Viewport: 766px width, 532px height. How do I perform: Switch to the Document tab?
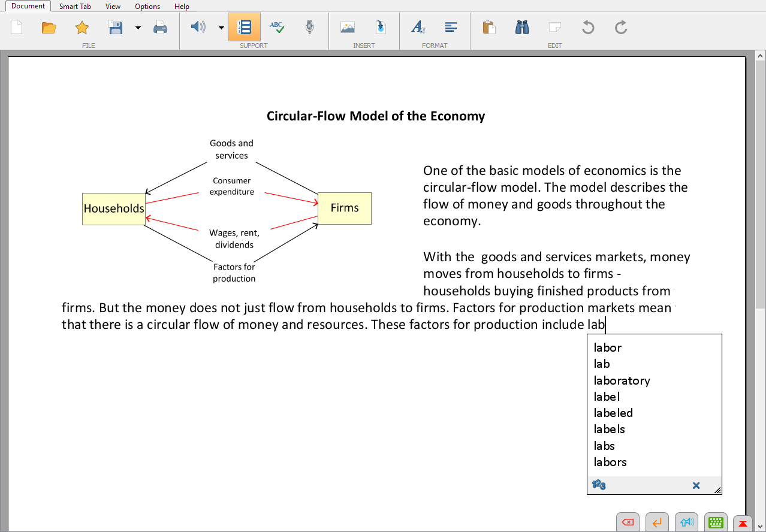pyautogui.click(x=28, y=6)
